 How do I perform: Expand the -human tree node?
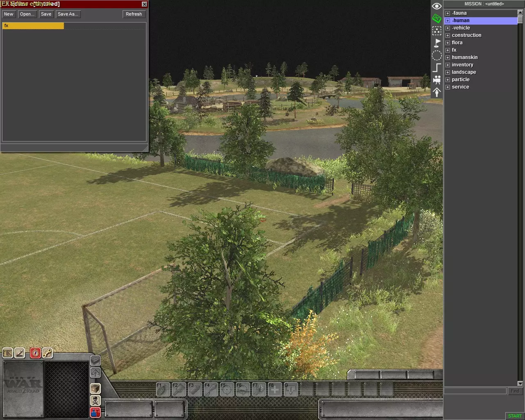[447, 21]
